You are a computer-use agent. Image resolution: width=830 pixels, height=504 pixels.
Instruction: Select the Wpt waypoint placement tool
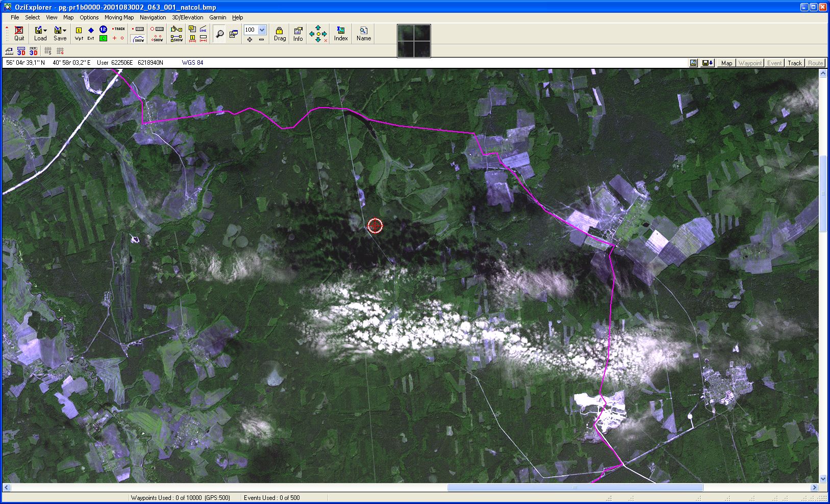tap(79, 34)
